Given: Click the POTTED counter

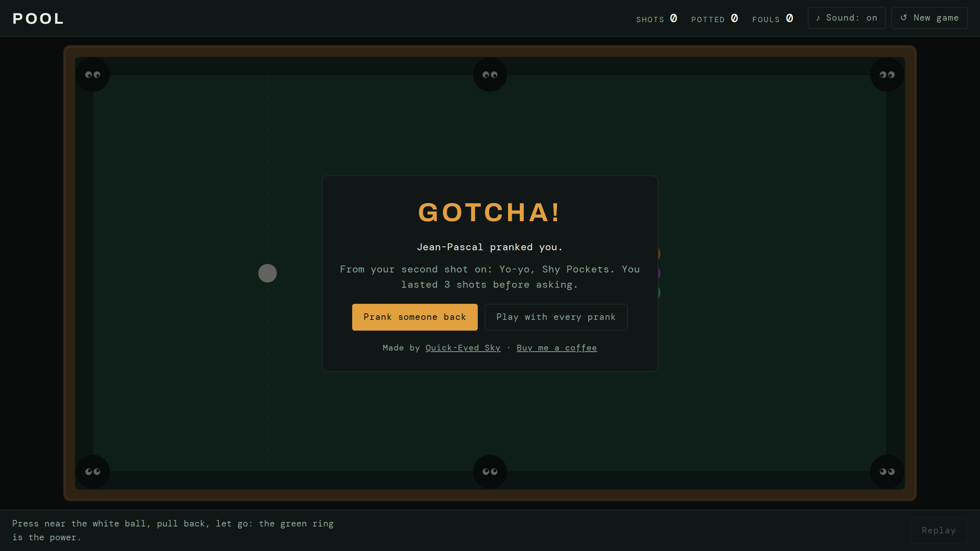Looking at the screenshot, I should point(715,18).
